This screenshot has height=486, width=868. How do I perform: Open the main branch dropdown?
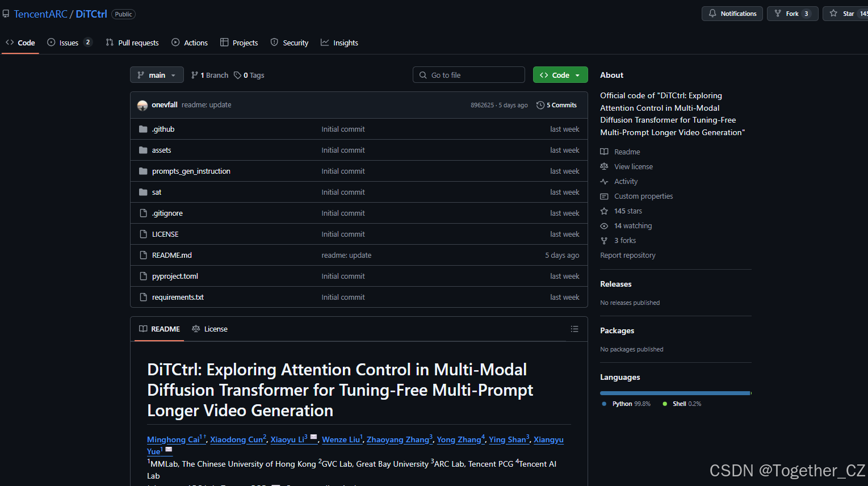(157, 75)
